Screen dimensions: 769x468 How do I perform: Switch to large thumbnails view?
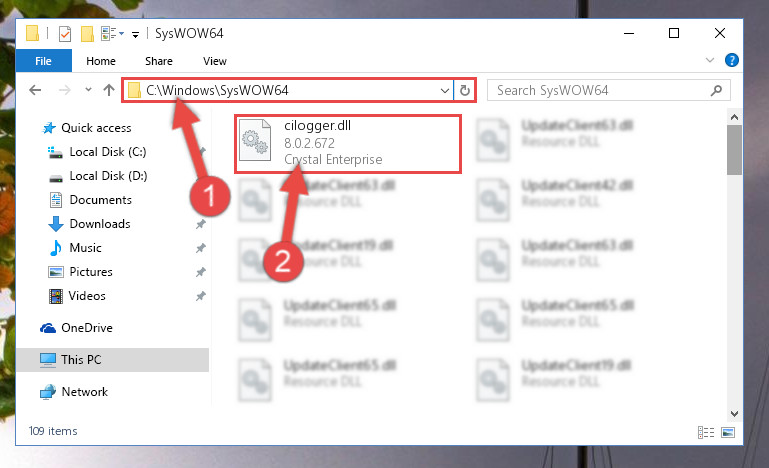728,432
